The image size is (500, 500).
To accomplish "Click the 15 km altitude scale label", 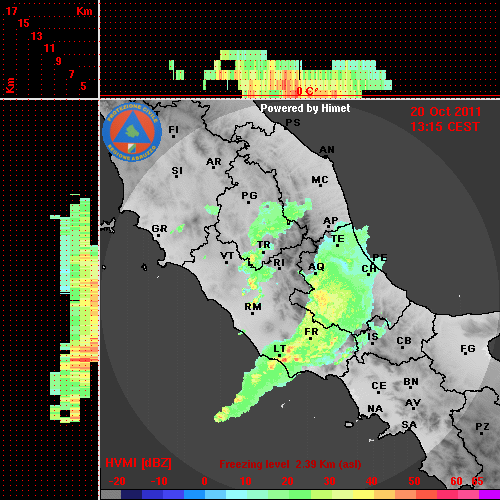I will pyautogui.click(x=24, y=23).
